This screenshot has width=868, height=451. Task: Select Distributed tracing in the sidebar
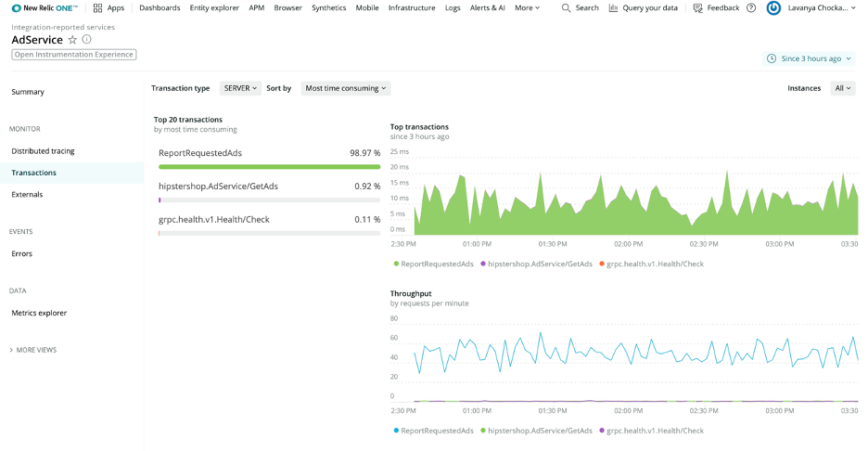pos(44,150)
